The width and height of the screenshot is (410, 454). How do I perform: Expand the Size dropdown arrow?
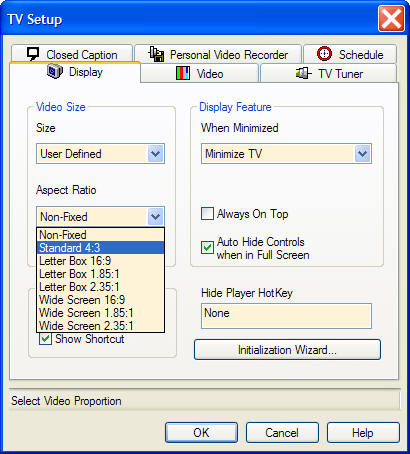(x=155, y=154)
